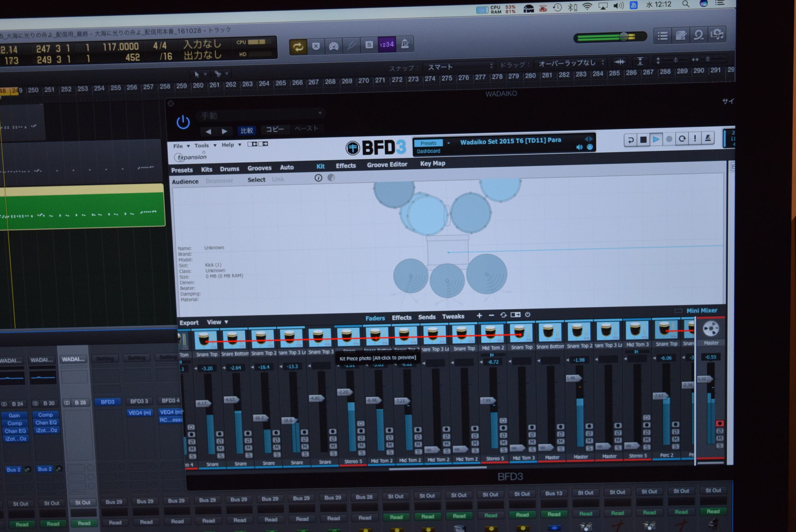
Task: Toggle BFD3 plugin power bypass button
Action: click(183, 122)
